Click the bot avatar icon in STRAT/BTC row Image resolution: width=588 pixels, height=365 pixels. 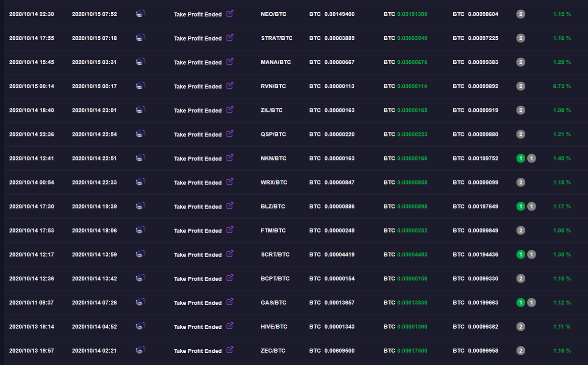[x=140, y=38]
